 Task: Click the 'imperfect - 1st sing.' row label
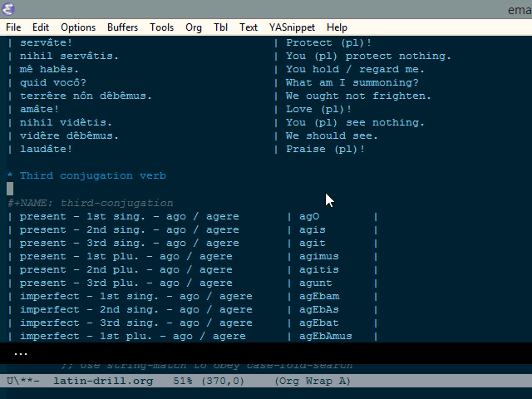[x=136, y=296]
